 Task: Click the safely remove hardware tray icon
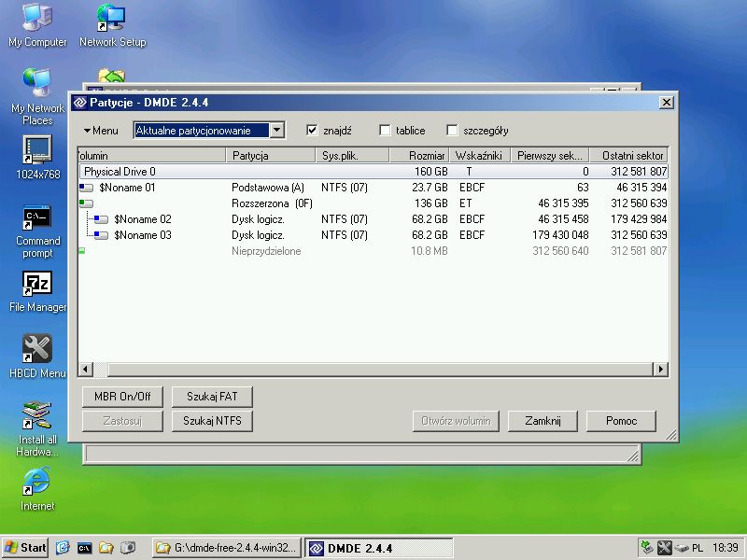[x=682, y=548]
